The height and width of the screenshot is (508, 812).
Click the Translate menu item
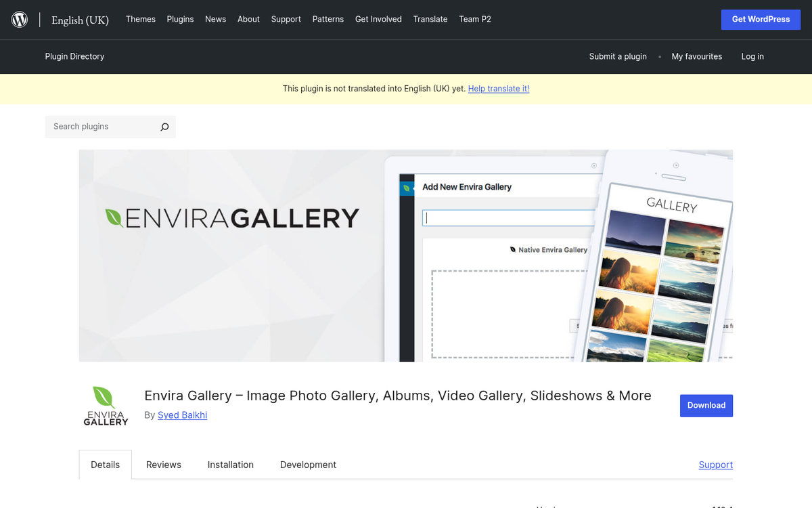[x=430, y=19]
